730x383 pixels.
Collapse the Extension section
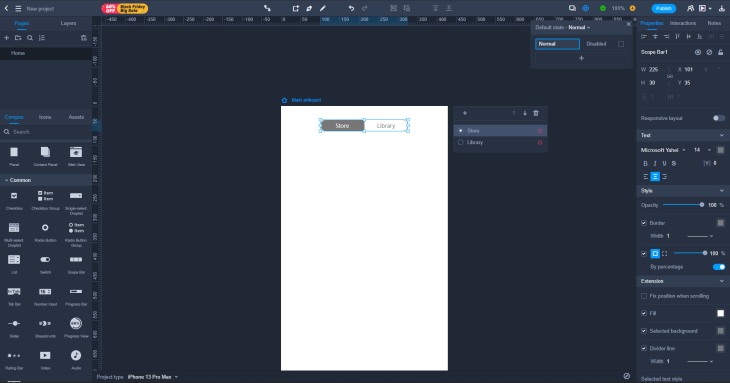[722, 281]
